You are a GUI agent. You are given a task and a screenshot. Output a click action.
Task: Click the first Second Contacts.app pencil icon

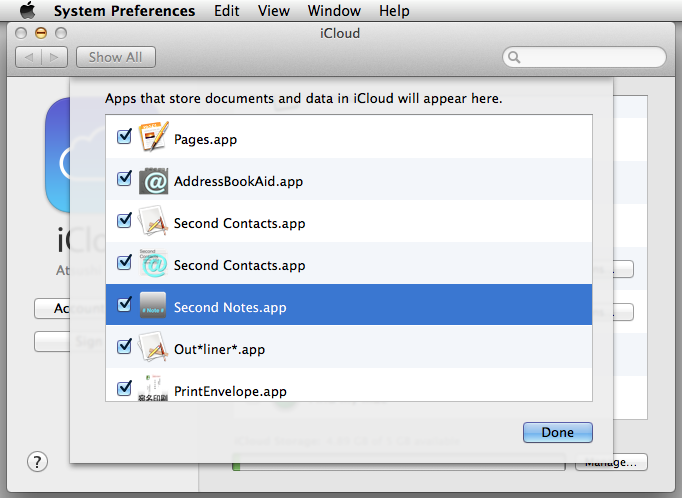pos(153,221)
